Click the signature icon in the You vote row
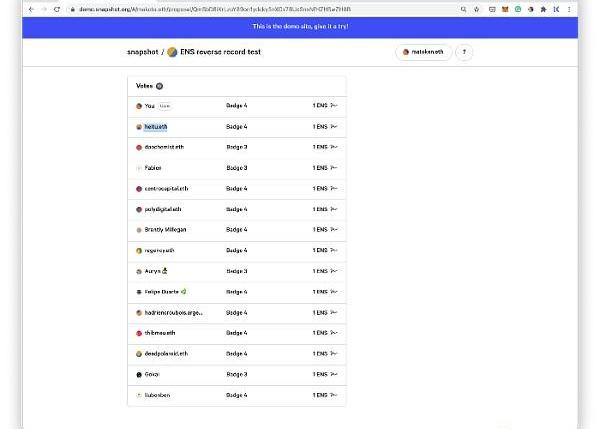The image size is (600, 429). pyautogui.click(x=334, y=106)
